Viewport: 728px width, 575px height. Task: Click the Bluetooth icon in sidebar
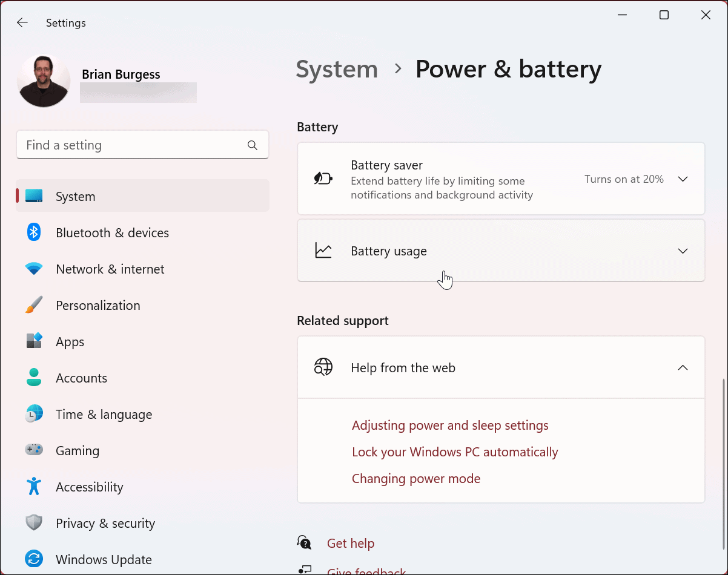pos(34,232)
